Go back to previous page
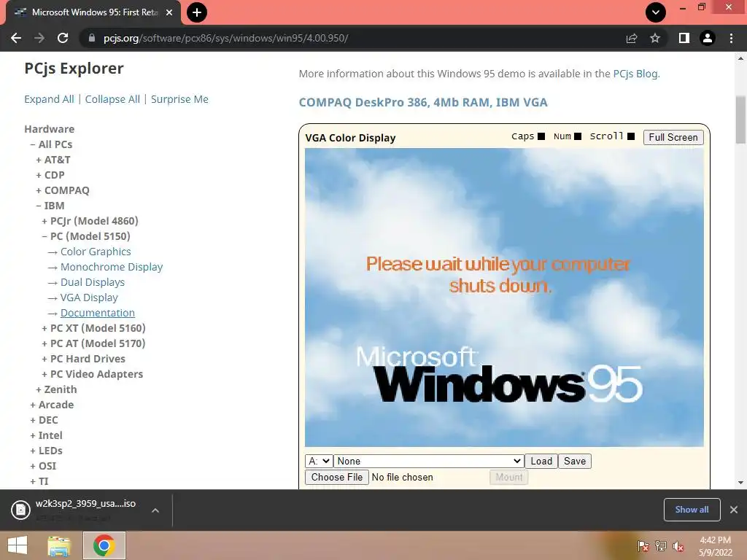Image resolution: width=747 pixels, height=560 pixels. pos(16,38)
